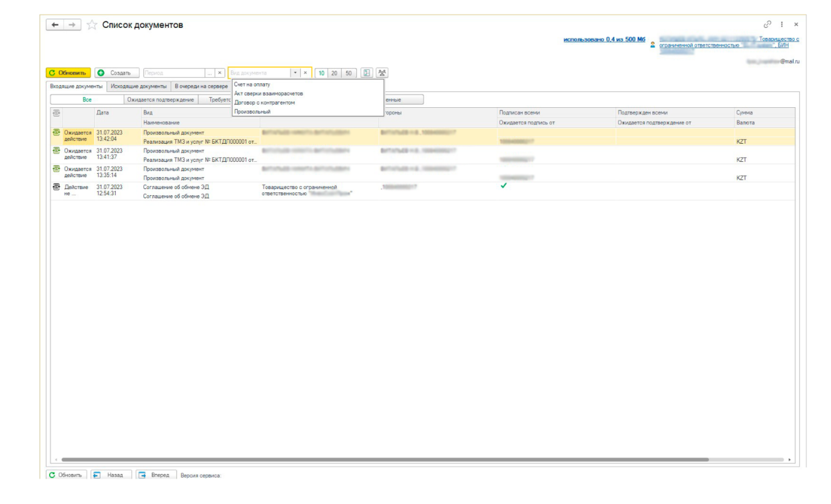The height and width of the screenshot is (504, 831).
Task: Click the yellow Обновить button
Action: [x=68, y=73]
